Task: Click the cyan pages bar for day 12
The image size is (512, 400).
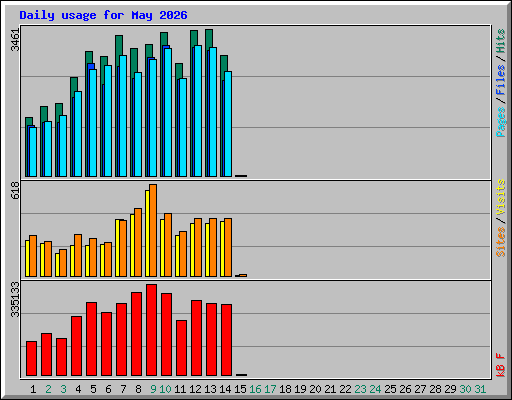Action: (198, 111)
